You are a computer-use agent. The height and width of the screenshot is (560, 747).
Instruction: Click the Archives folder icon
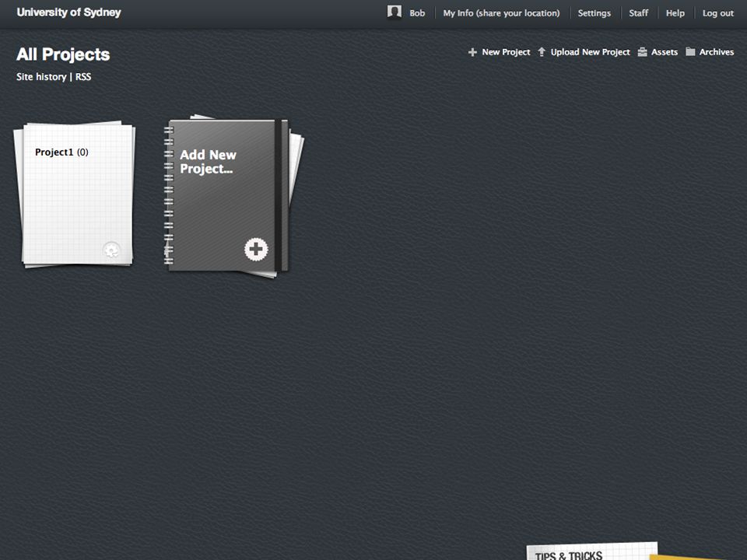(690, 51)
